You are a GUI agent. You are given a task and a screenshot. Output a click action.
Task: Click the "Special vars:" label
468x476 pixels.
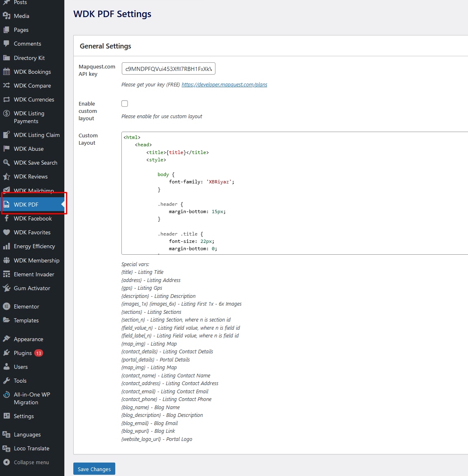pyautogui.click(x=135, y=264)
